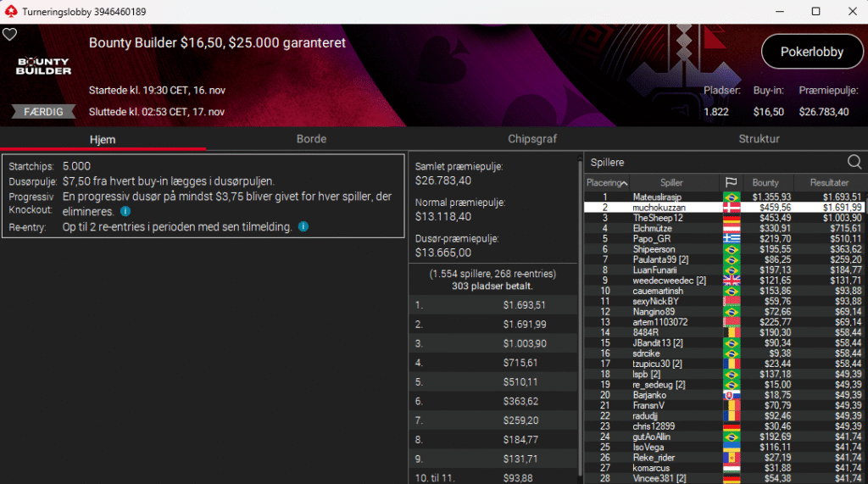The image size is (868, 484).
Task: Select player TheSheep12 row
Action: (x=724, y=218)
